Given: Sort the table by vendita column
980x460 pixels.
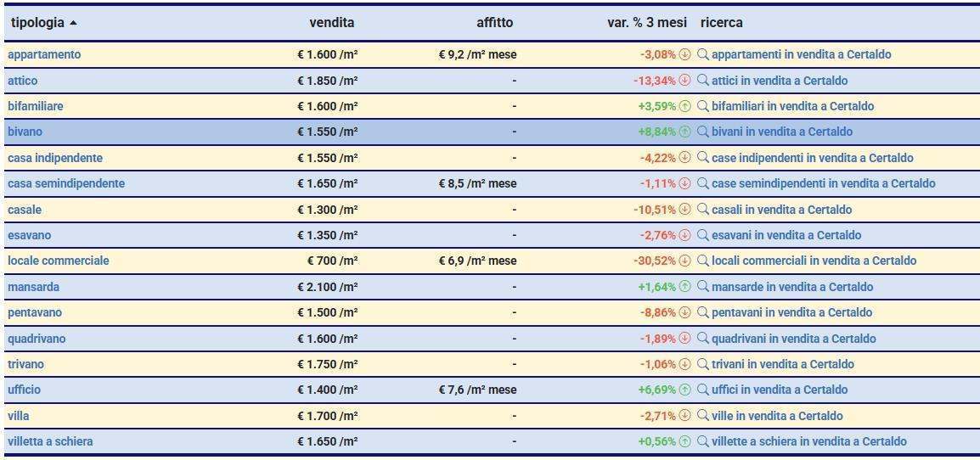Looking at the screenshot, I should [x=331, y=23].
